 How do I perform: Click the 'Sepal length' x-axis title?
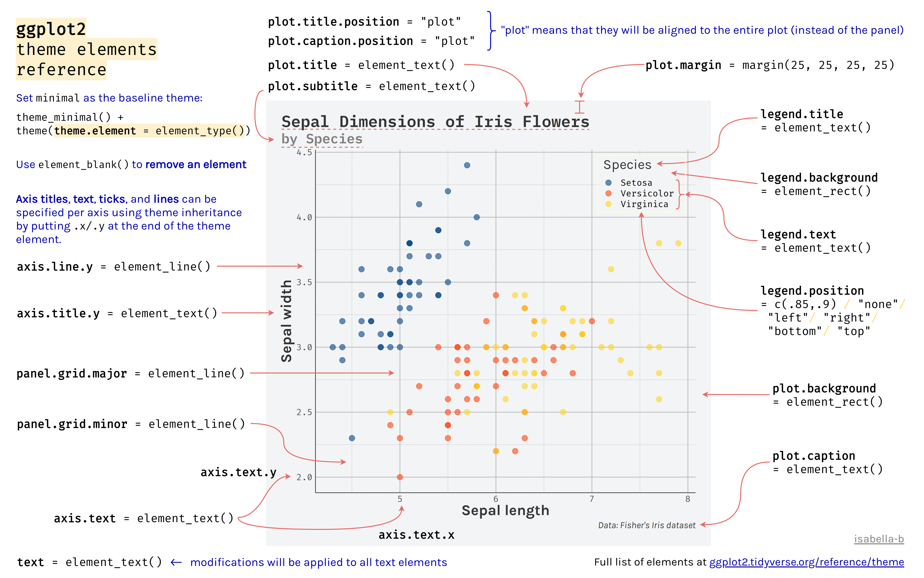click(x=505, y=511)
